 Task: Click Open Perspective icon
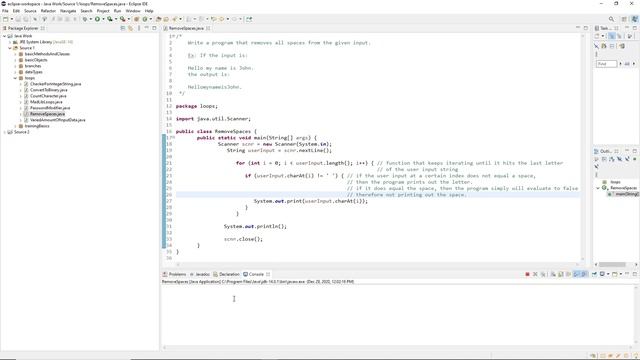coord(624,19)
